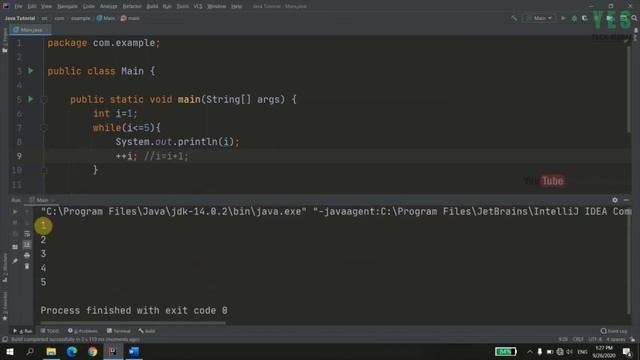Open the Terminal tool window tab
640x360 pixels.
click(118, 331)
